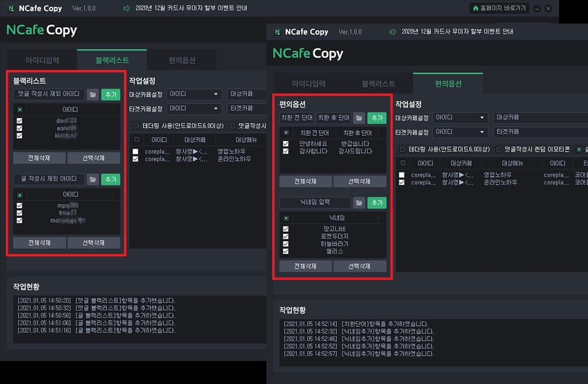Uncheck nickname 망고나비

pos(286,229)
